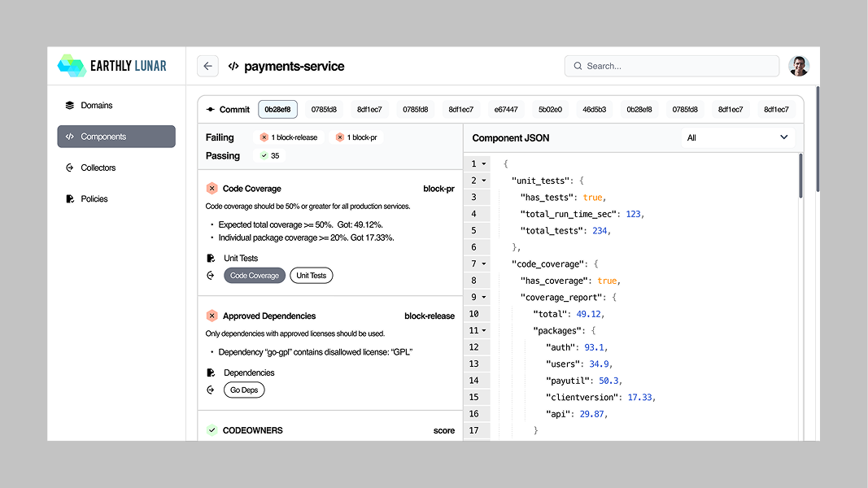The width and height of the screenshot is (868, 488).
Task: Collapse coverage_report fold arrow at line 9
Action: [x=484, y=297]
